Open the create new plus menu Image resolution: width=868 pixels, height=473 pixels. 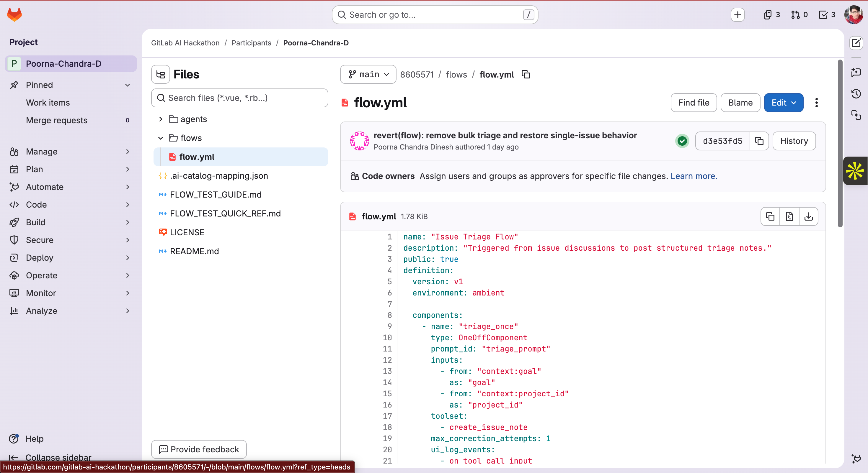pos(738,15)
